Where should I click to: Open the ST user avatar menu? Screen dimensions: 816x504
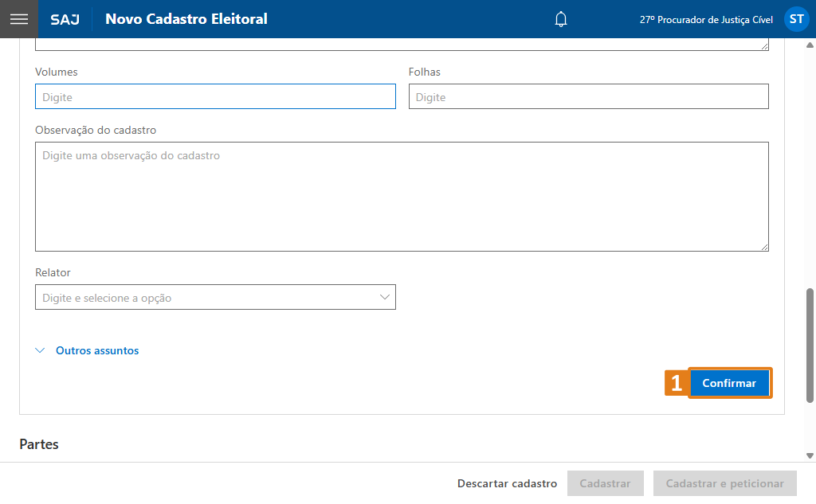click(796, 19)
